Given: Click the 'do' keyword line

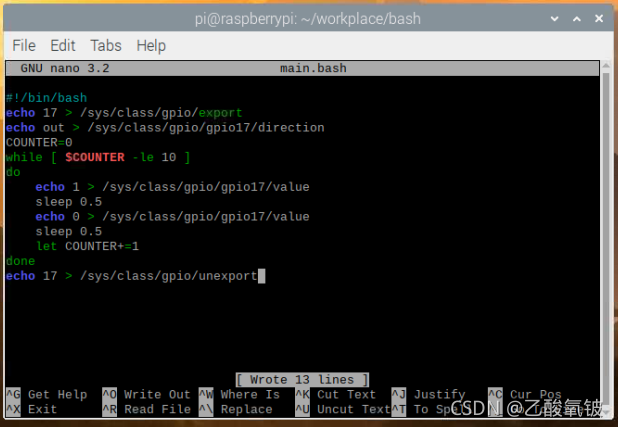Looking at the screenshot, I should point(13,172).
